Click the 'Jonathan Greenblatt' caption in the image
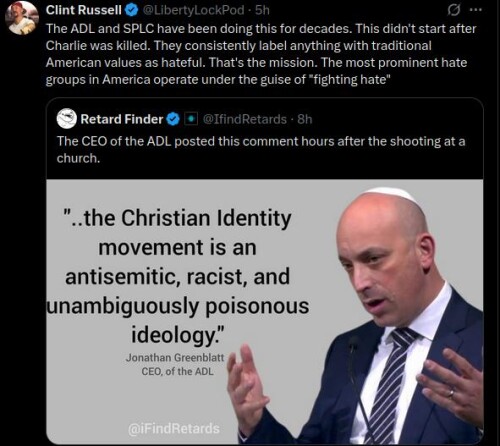This screenshot has width=500, height=446. [x=175, y=358]
